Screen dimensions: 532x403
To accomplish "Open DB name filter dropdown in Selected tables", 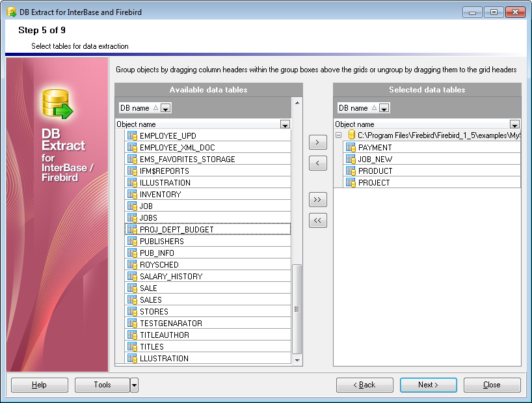I will (x=384, y=109).
